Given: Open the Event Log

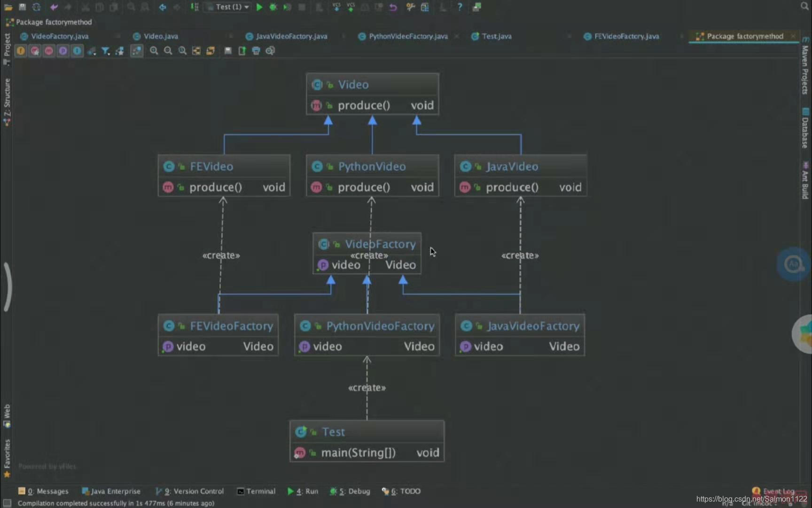Looking at the screenshot, I should click(773, 491).
